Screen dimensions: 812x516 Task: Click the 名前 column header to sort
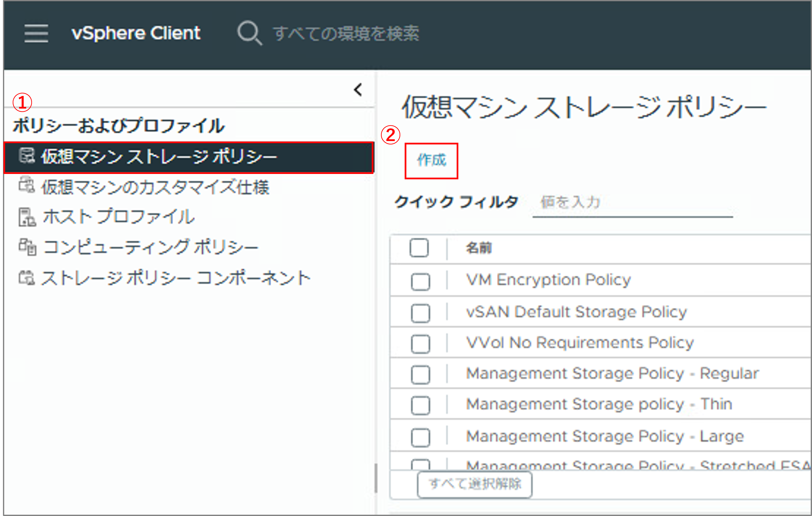pyautogui.click(x=479, y=248)
